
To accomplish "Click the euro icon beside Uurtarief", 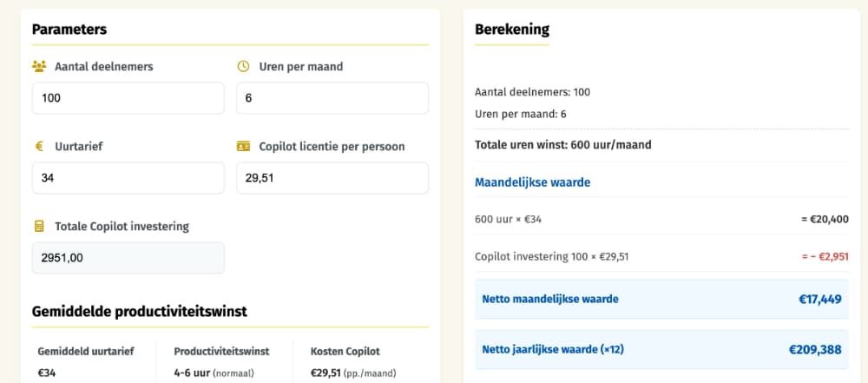I will click(x=39, y=146).
